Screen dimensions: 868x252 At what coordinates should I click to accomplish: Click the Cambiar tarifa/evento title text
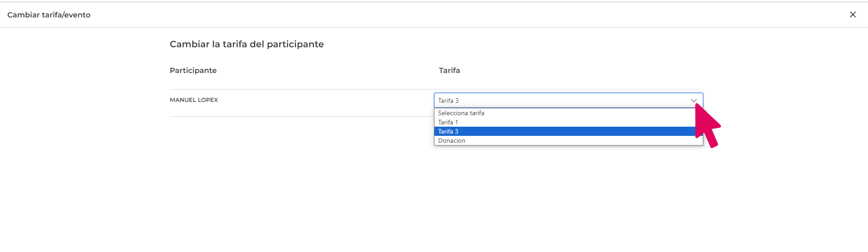pyautogui.click(x=49, y=15)
